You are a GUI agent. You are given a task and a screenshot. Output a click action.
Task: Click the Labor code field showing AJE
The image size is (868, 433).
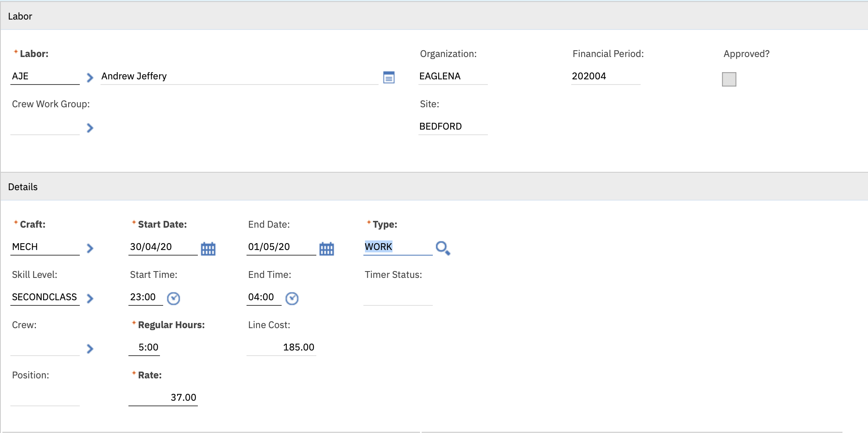(x=45, y=76)
